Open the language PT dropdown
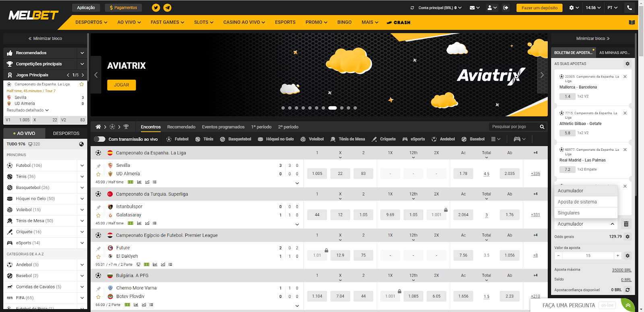Screen dimensions: 644x312 [x=613, y=8]
